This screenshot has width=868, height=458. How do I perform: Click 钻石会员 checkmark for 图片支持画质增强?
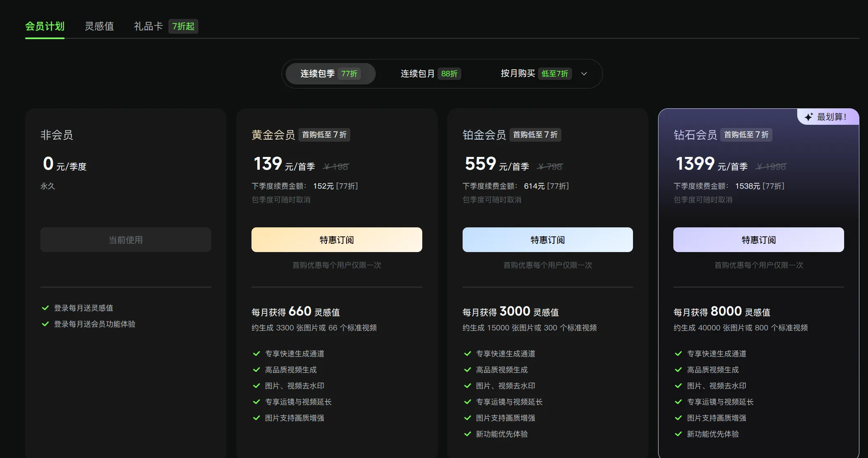pos(678,418)
